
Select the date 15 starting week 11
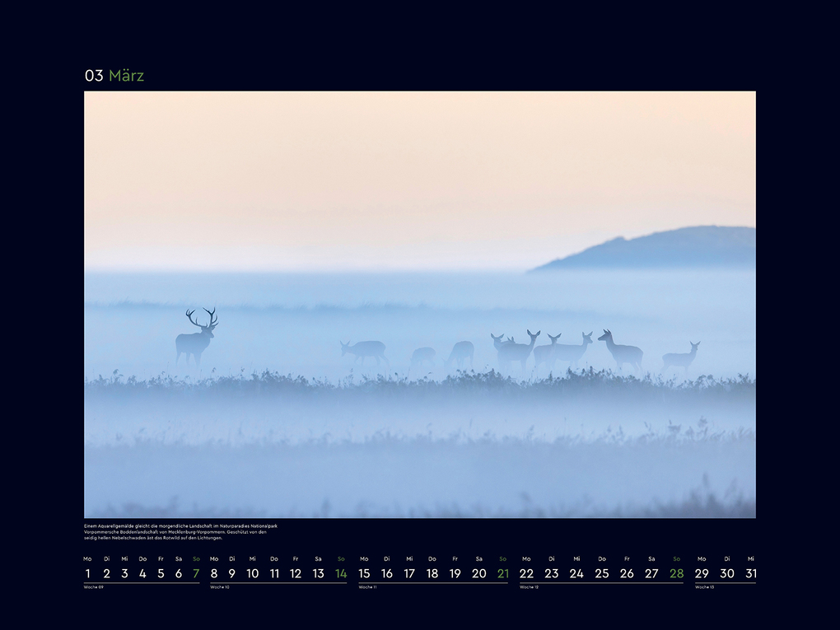(363, 573)
